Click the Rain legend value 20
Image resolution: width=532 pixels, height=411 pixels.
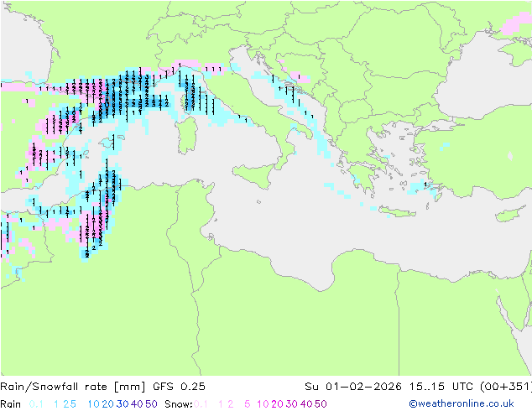pos(108,404)
